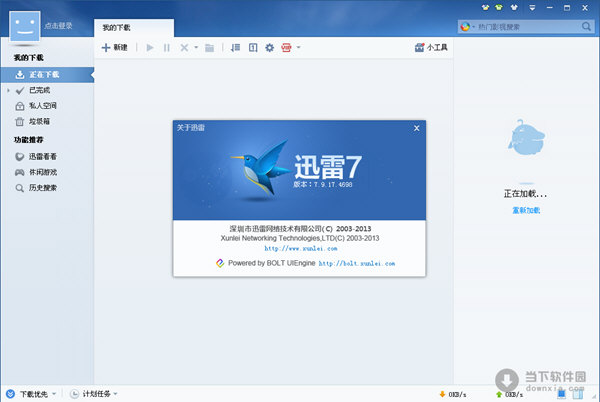This screenshot has height=402, width=600.
Task: Click the search engine selector icon
Action: [x=465, y=27]
